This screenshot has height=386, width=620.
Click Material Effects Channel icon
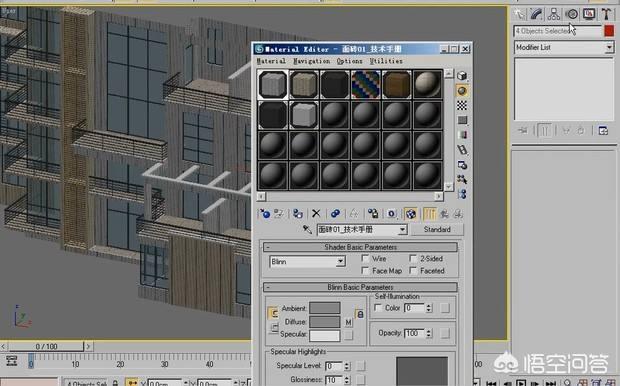[391, 214]
